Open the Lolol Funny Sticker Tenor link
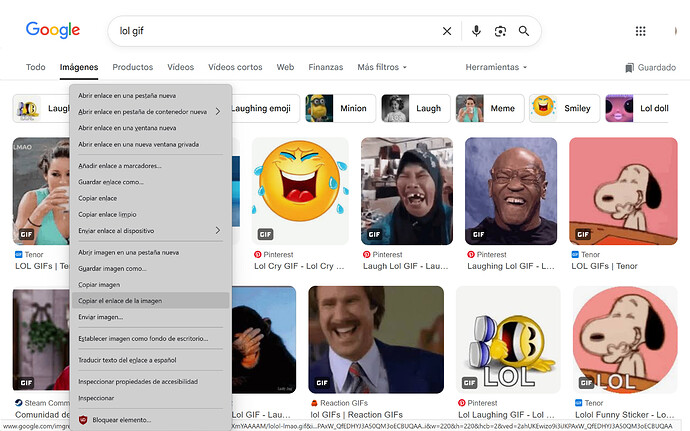690x431 pixels. [x=624, y=415]
